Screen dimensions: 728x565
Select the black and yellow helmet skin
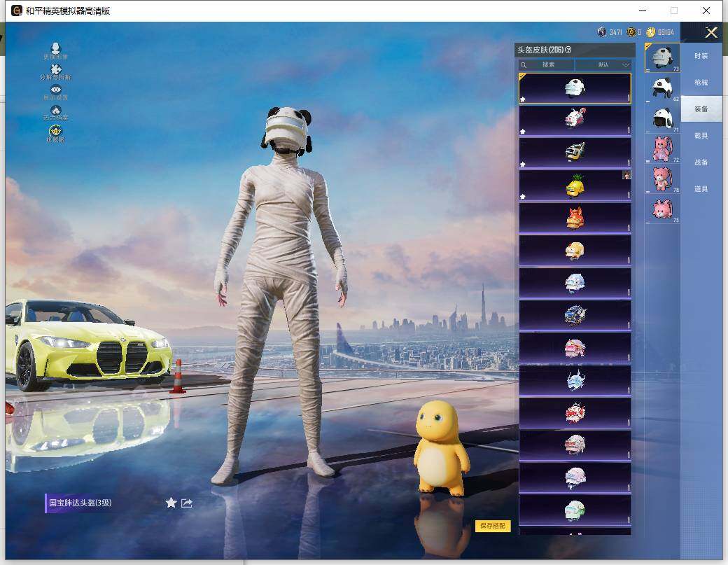click(575, 153)
